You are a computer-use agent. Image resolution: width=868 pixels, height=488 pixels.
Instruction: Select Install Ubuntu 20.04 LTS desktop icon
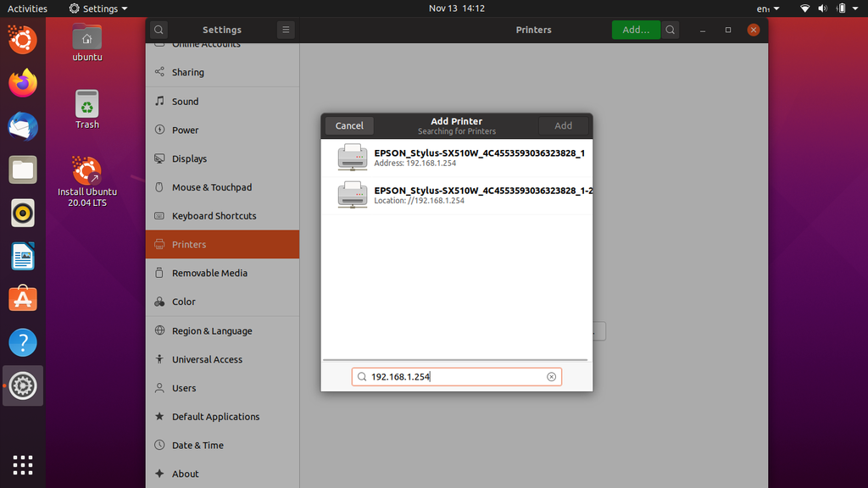[87, 182]
